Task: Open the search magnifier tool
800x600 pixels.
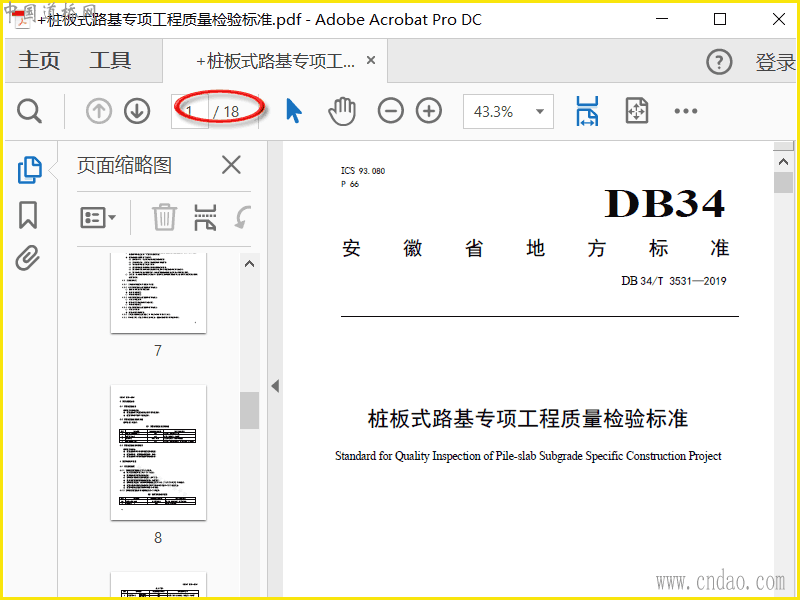Action: click(29, 111)
